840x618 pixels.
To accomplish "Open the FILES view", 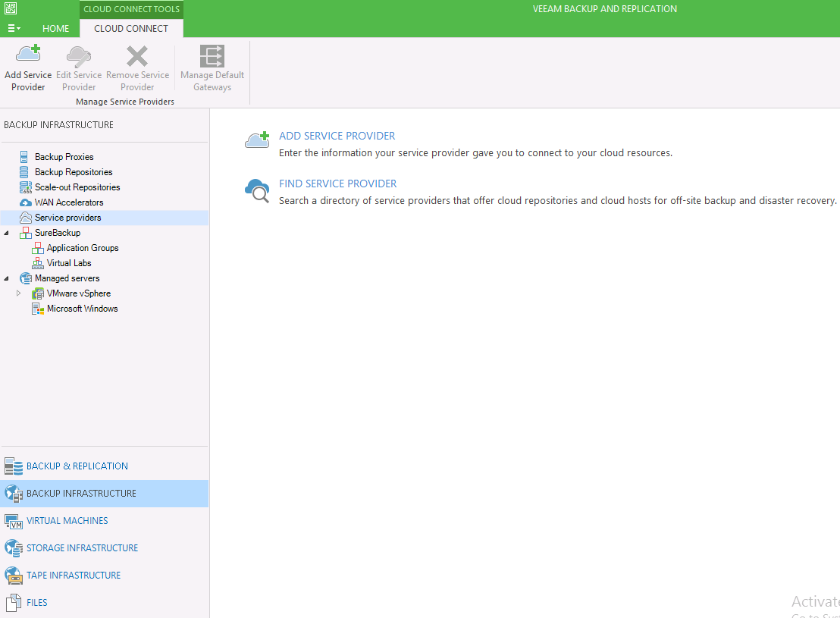I will pyautogui.click(x=105, y=603).
